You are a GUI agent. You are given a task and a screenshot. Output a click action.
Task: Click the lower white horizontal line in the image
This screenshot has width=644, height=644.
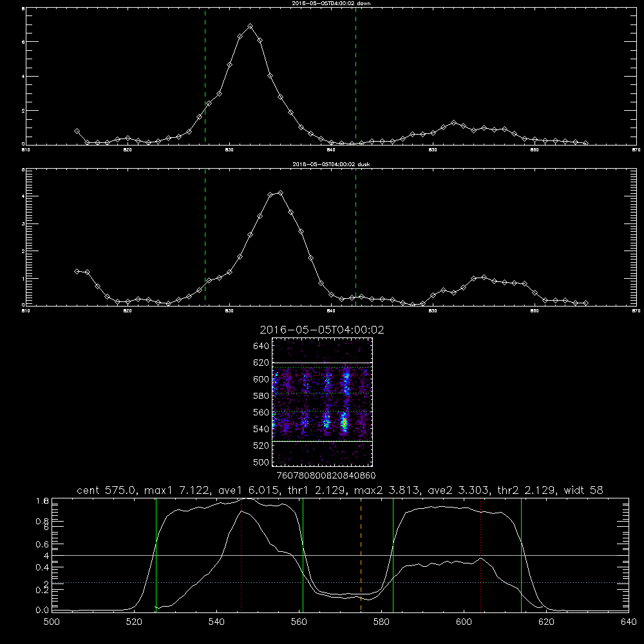(323, 442)
